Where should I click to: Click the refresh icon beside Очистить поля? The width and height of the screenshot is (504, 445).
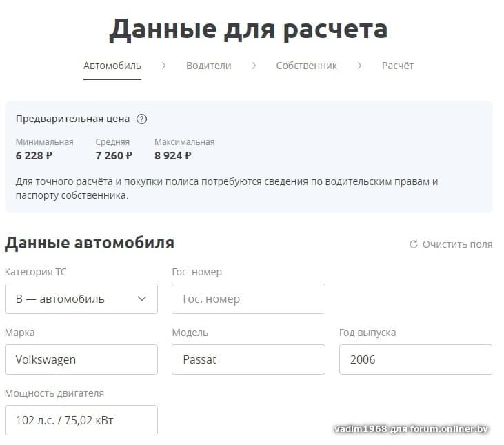click(414, 244)
